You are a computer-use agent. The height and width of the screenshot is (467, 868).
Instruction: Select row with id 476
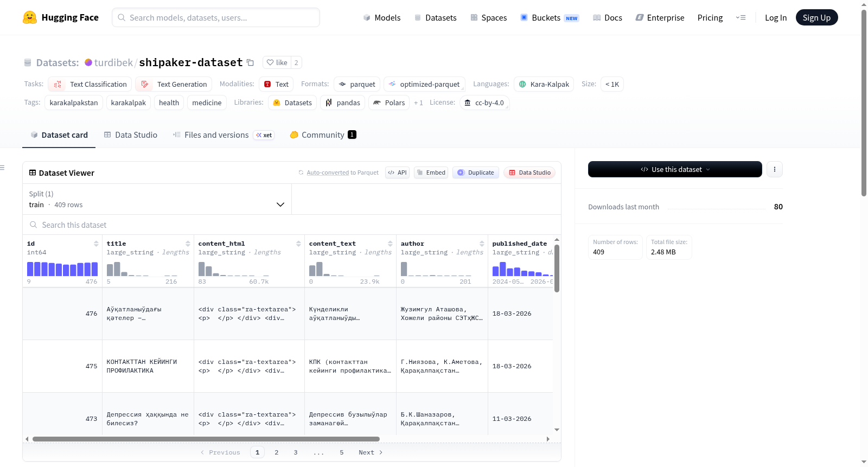[288, 314]
